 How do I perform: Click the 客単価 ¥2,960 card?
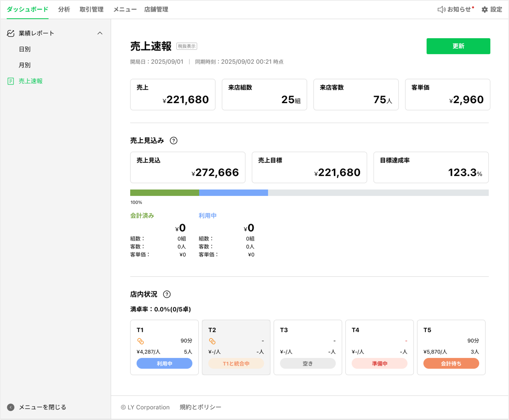(x=448, y=95)
